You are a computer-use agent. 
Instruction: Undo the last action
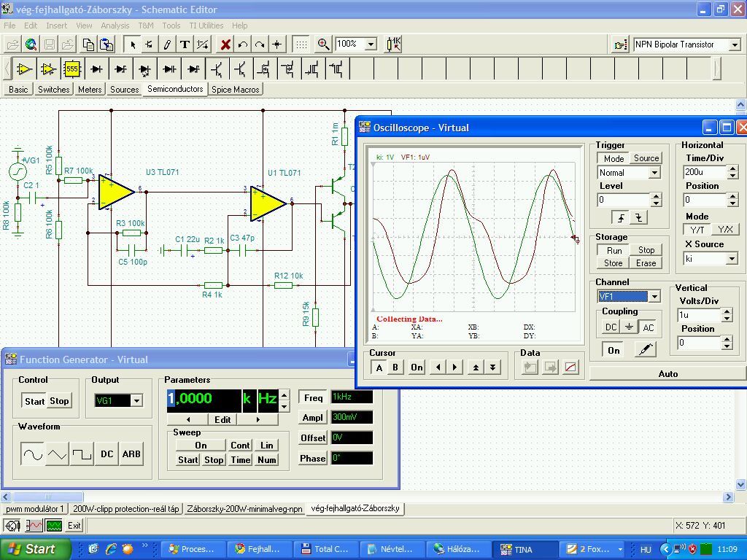[243, 44]
